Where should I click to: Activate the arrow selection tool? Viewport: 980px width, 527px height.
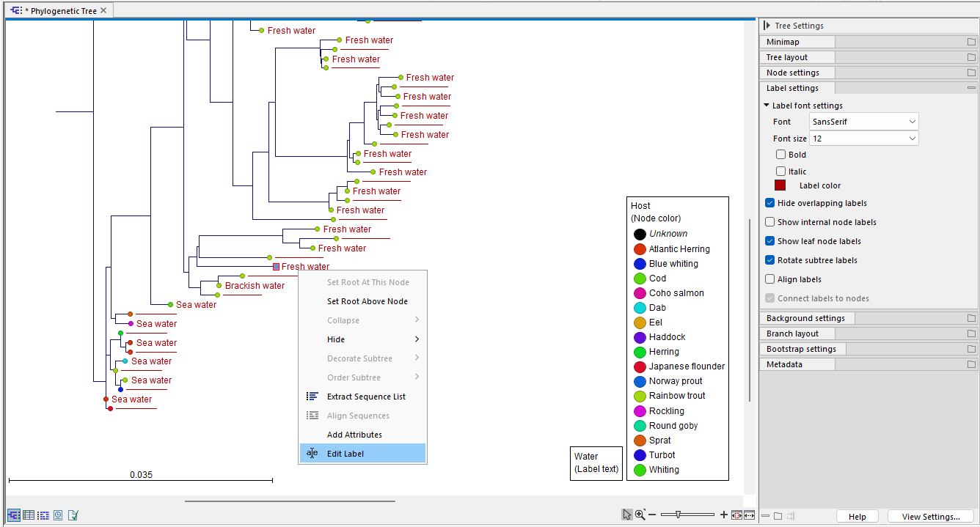[627, 515]
